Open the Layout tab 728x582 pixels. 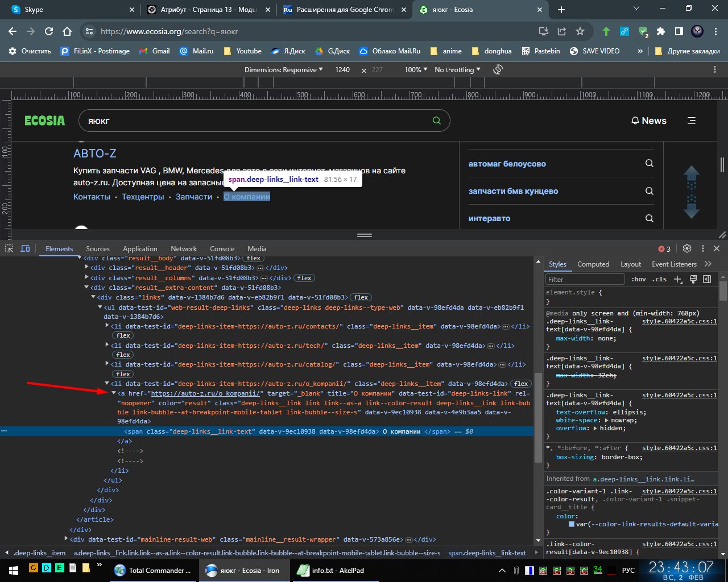[631, 264]
